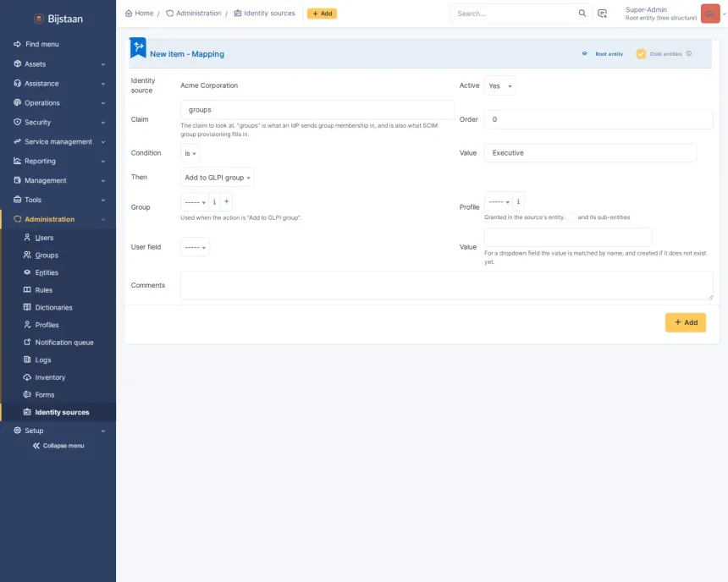This screenshot has height=582, width=728.
Task: Open the 'Add to GLPI group' action dropdown
Action: click(218, 178)
